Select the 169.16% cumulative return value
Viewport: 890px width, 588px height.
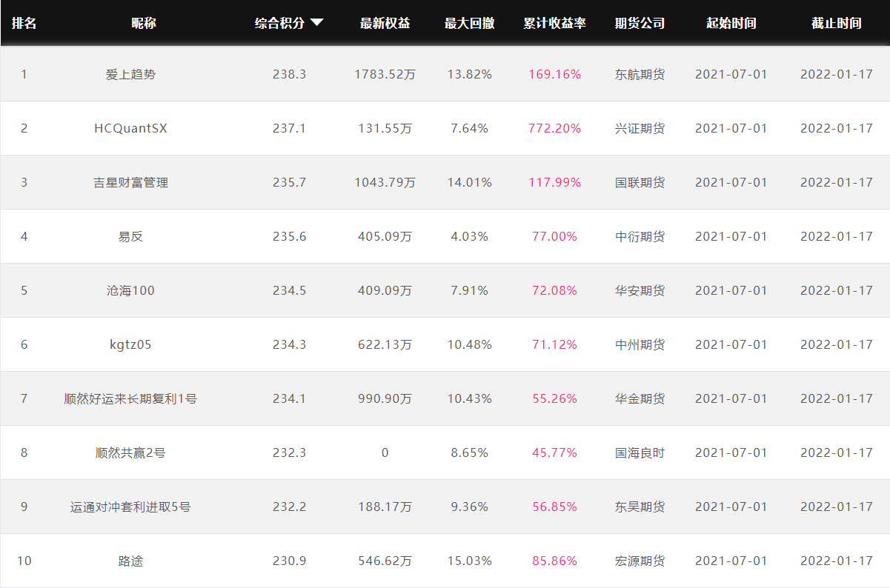554,74
